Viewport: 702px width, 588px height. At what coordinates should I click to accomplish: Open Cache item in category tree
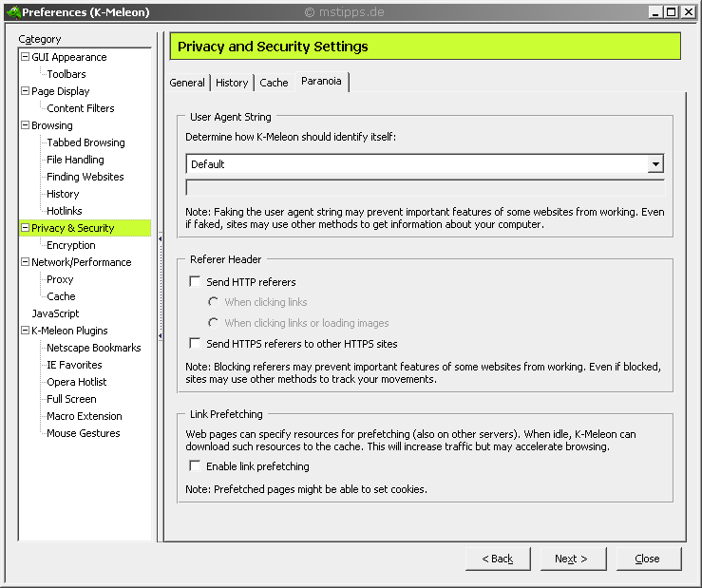pyautogui.click(x=61, y=296)
